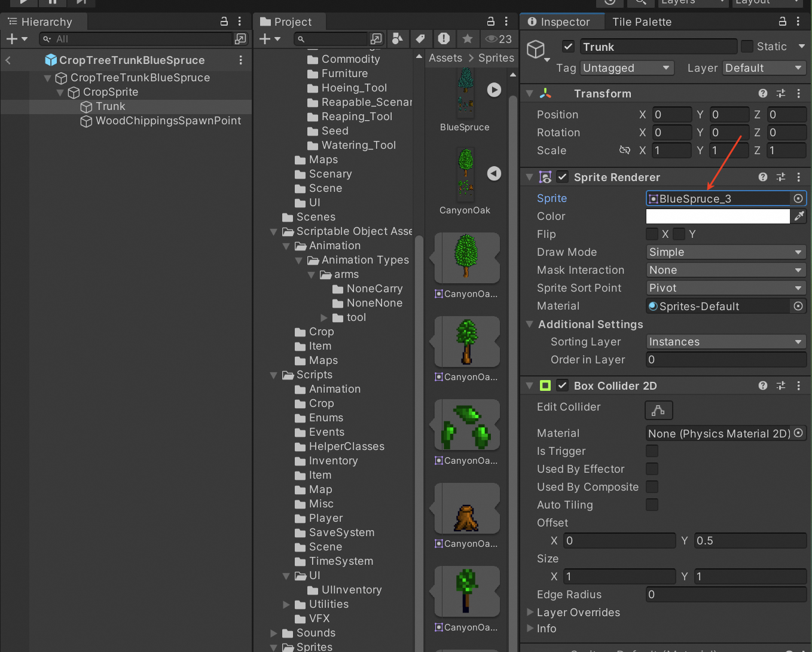Toggle Auto Tiling checkbox
The height and width of the screenshot is (652, 812).
pyautogui.click(x=652, y=504)
